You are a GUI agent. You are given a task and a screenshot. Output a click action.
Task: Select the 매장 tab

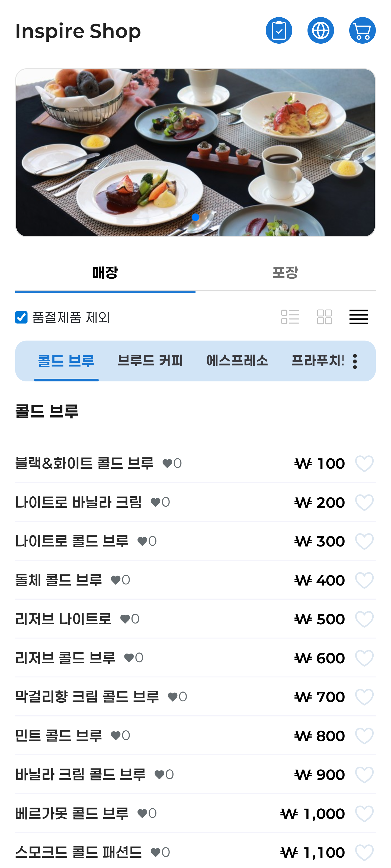pos(105,273)
